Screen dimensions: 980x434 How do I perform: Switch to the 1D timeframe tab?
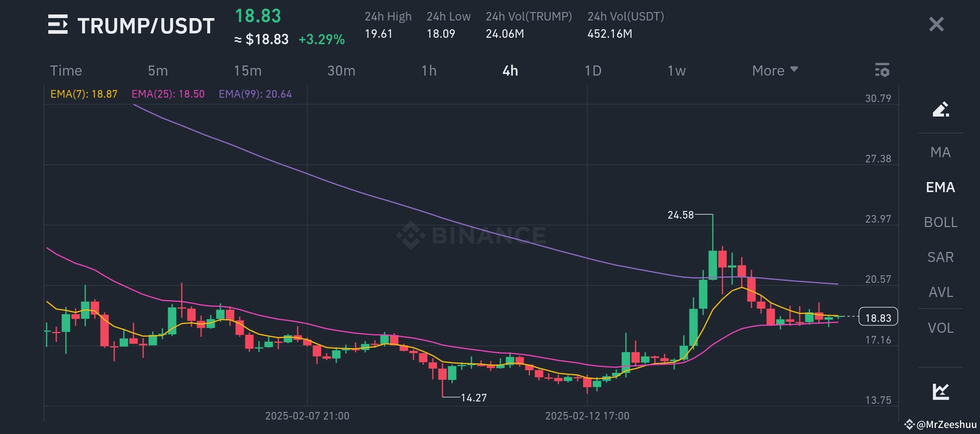593,70
